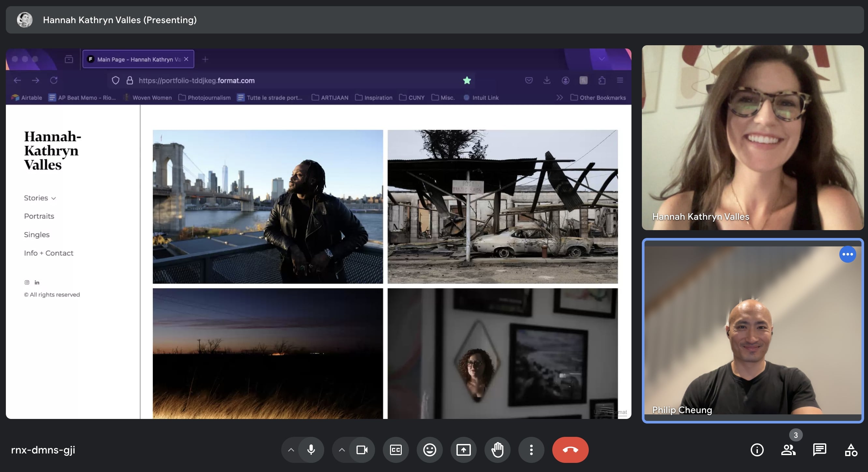Mute the microphone in Google Meet
Image resolution: width=868 pixels, height=472 pixels.
pyautogui.click(x=311, y=450)
